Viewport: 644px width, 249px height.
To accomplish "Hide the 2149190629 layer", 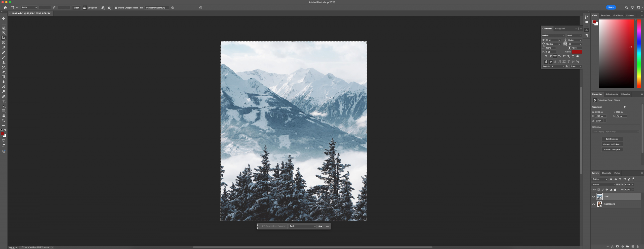I will (593, 204).
